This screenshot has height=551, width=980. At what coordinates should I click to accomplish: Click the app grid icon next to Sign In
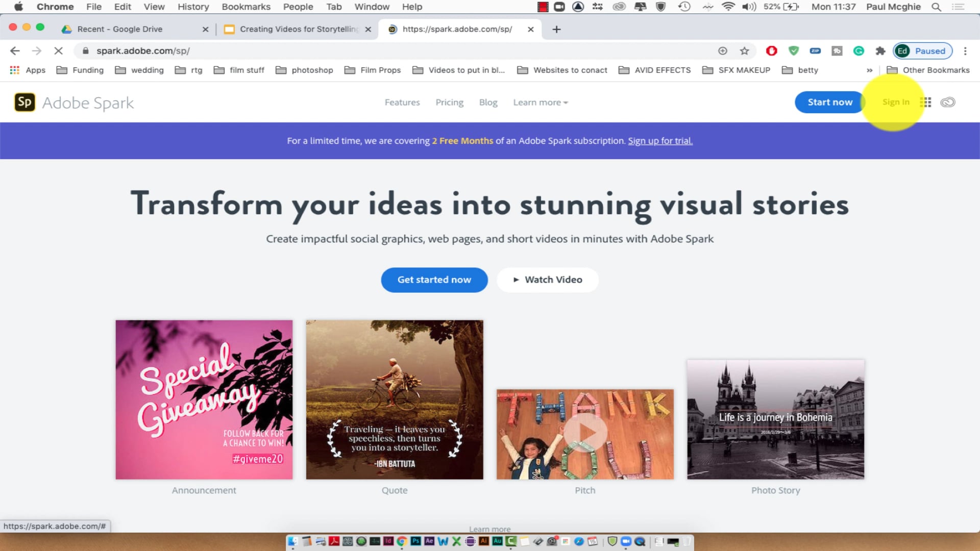tap(925, 102)
